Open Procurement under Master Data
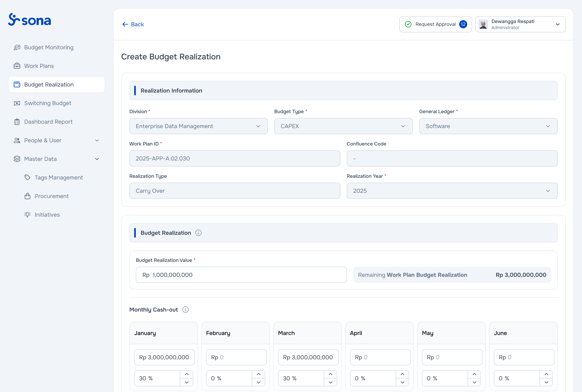Image resolution: width=582 pixels, height=392 pixels. 52,196
